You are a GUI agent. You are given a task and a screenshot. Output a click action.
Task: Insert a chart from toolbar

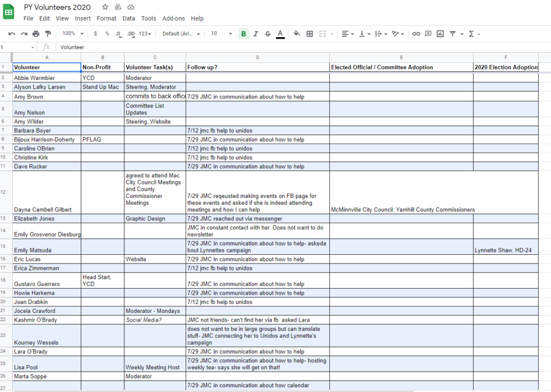[440, 34]
